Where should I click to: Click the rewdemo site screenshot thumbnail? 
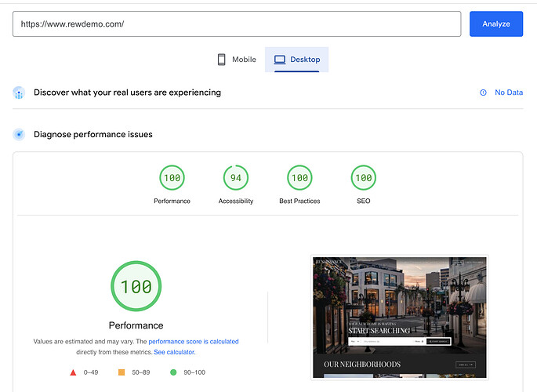400,318
